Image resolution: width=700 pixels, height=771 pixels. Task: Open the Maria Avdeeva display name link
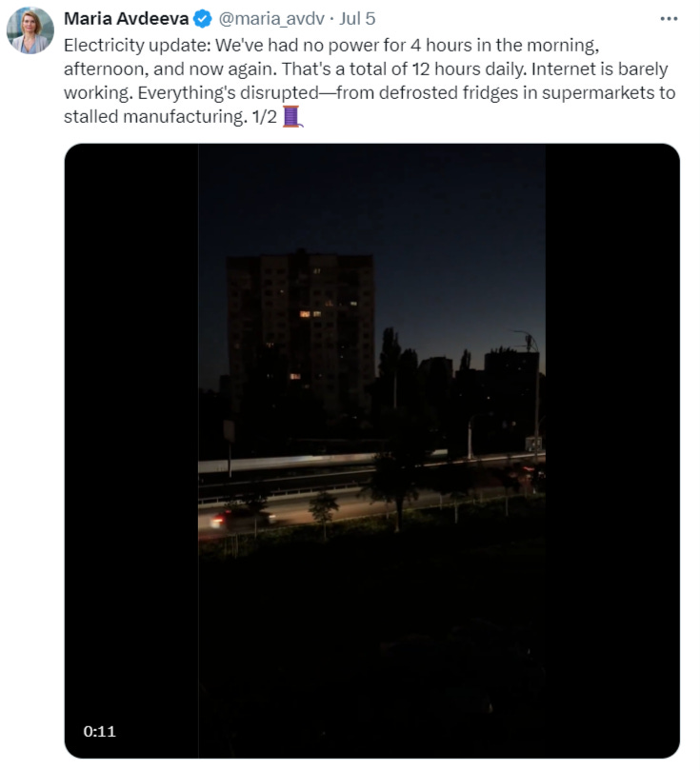tap(127, 19)
